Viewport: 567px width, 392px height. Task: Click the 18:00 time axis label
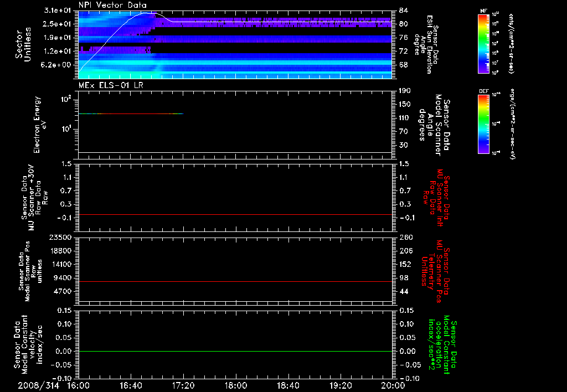(x=236, y=385)
